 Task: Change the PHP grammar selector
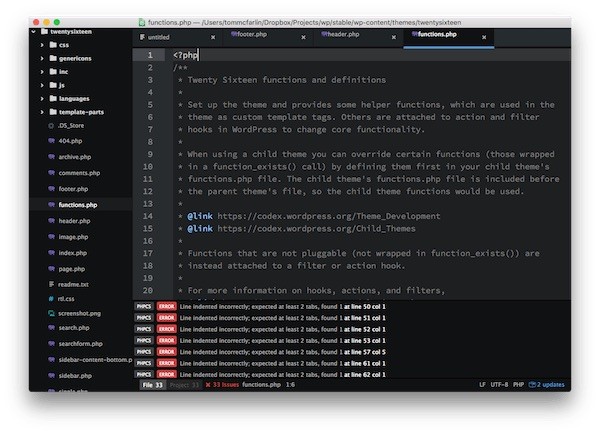point(518,385)
